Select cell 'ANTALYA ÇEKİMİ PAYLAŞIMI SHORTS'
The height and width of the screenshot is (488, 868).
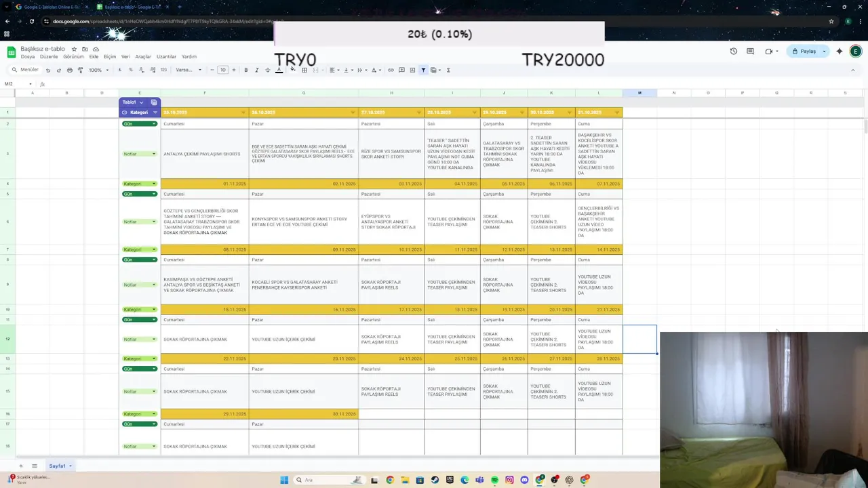point(205,154)
